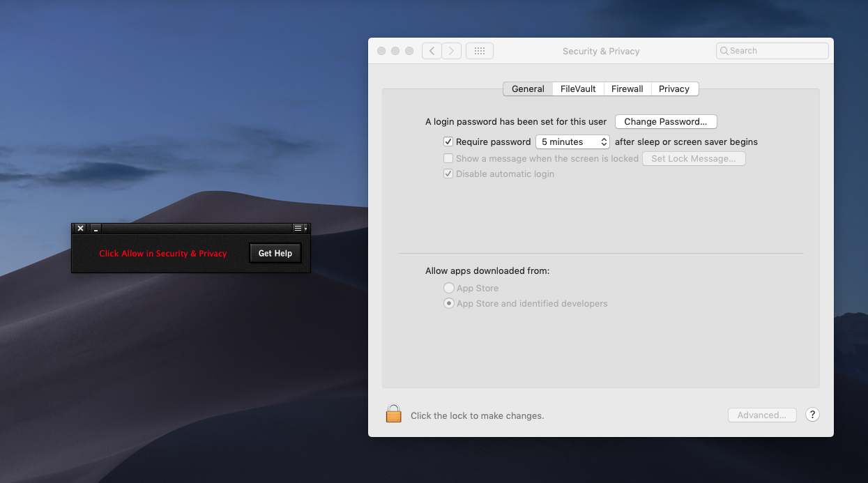Viewport: 868px width, 483px height.
Task: Open the 5 minutes delay dropdown
Action: click(572, 141)
